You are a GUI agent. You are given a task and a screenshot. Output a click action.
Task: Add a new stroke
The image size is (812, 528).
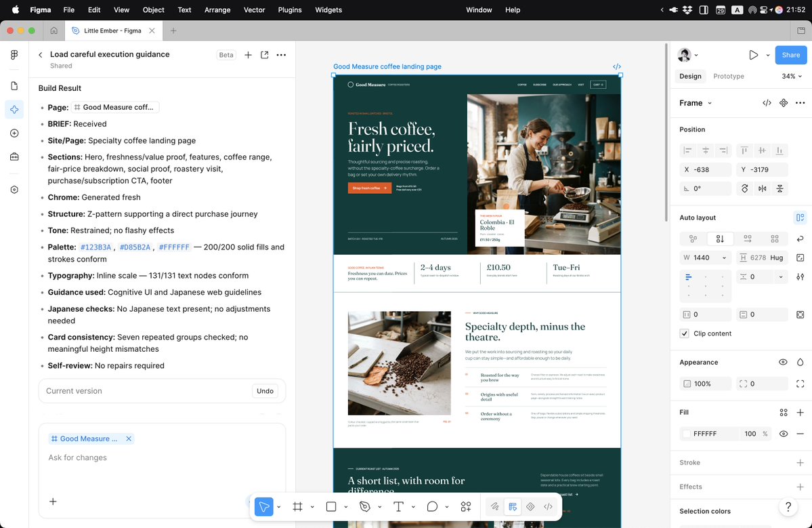[x=800, y=463]
